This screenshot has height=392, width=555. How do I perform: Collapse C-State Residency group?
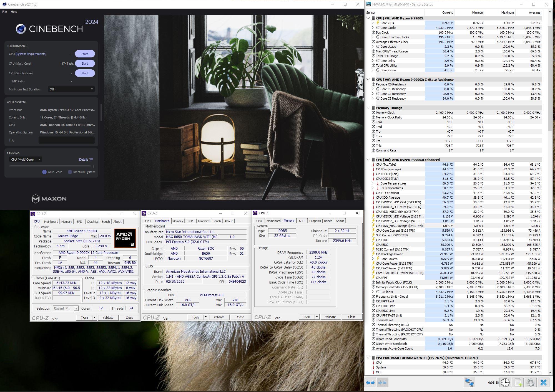(x=368, y=80)
